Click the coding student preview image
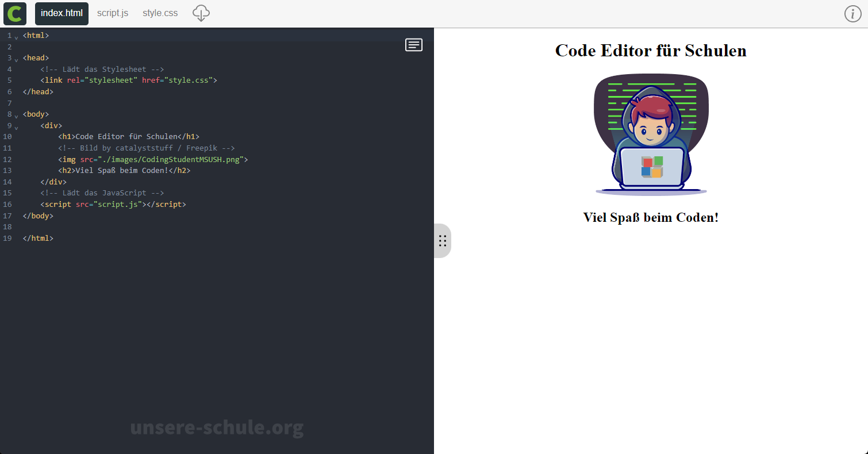 coord(651,135)
